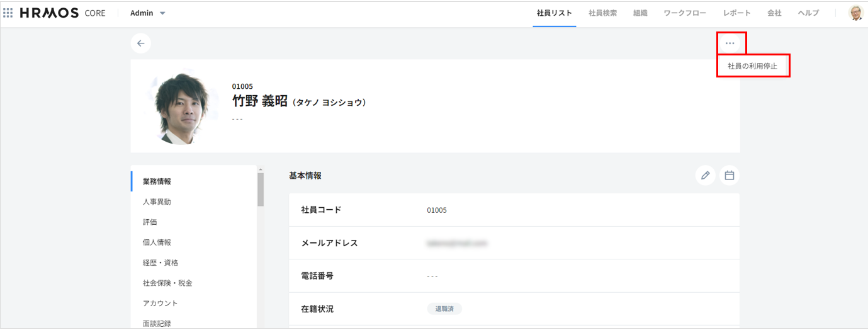Screen dimensions: 868x330
Task: Open 個人情報 section in sidebar
Action: click(157, 242)
